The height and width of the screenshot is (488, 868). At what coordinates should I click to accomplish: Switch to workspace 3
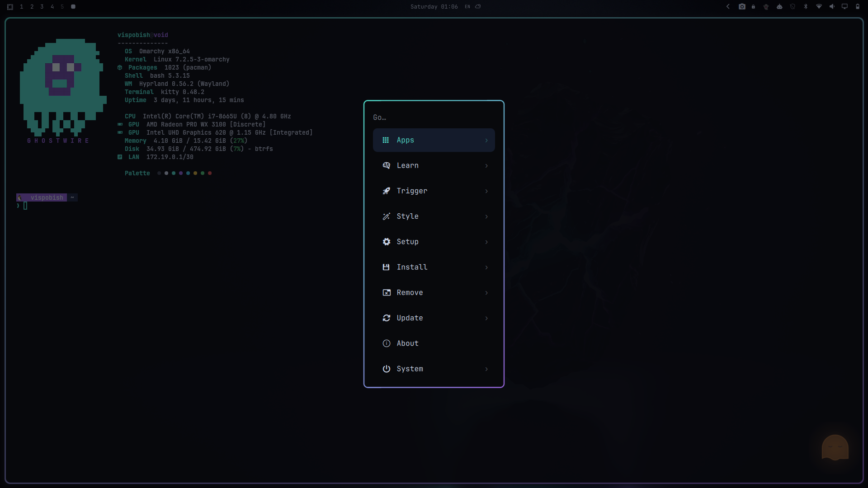pyautogui.click(x=42, y=7)
